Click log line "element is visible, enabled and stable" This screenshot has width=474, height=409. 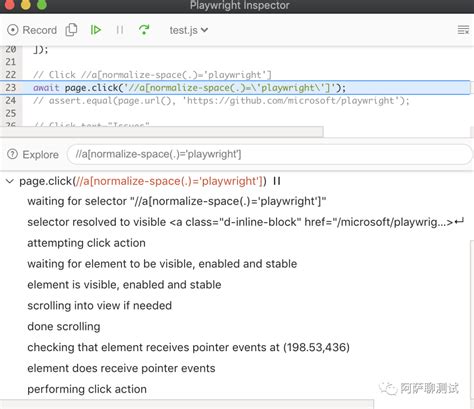click(124, 285)
